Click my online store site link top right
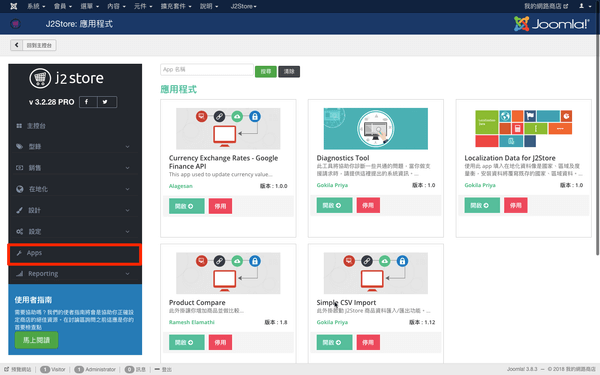This screenshot has width=600, height=375. coord(546,6)
